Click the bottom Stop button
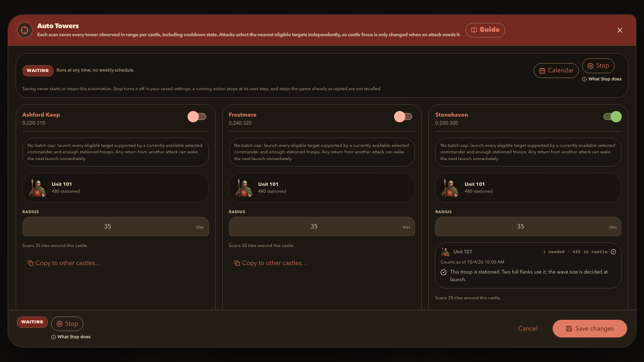644x362 pixels. [67, 324]
